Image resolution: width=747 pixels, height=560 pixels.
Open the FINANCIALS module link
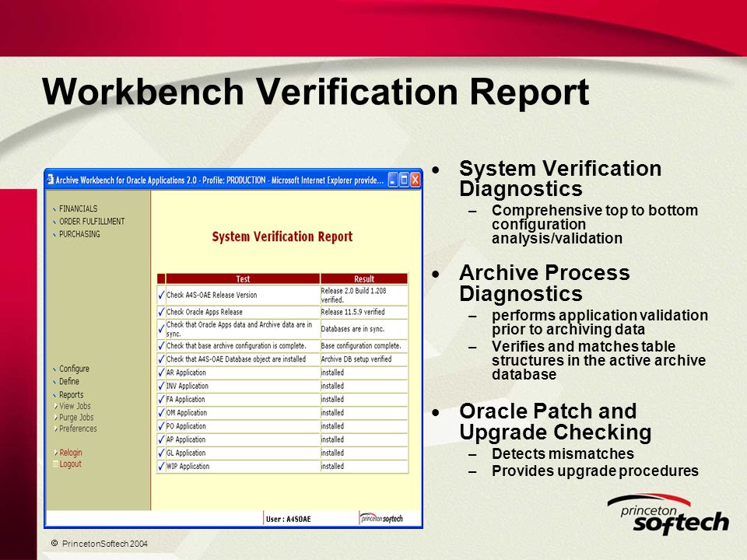point(78,208)
